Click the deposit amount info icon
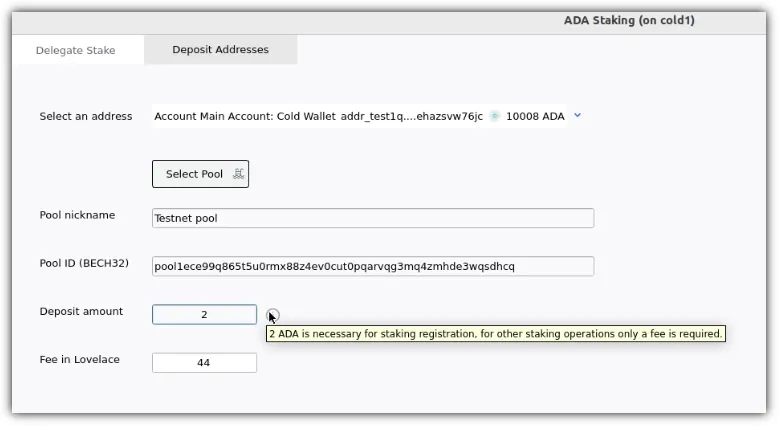 (273, 315)
